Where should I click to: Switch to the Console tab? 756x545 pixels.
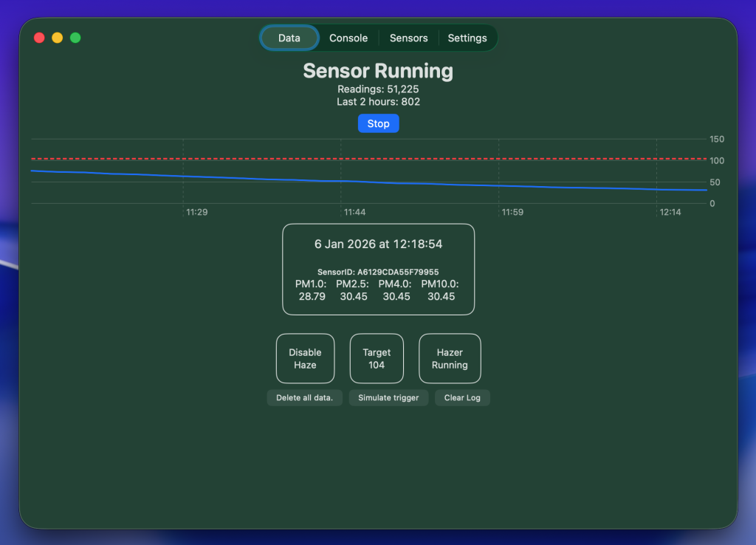pos(348,38)
